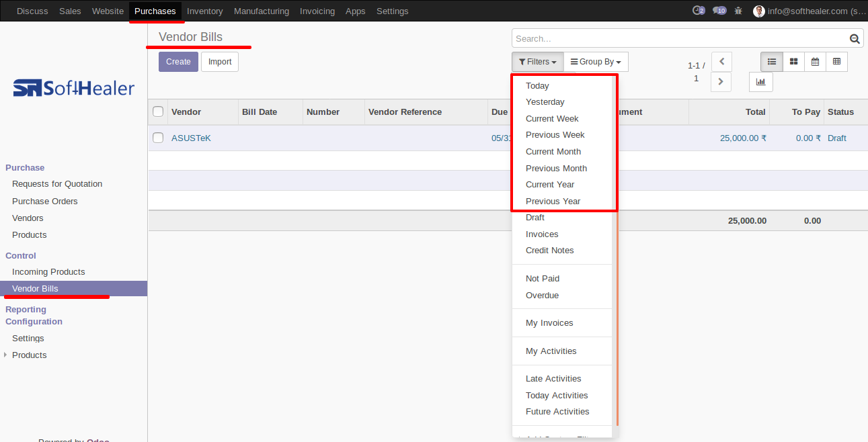This screenshot has width=868, height=442.
Task: Open Discuss menu
Action: pos(32,11)
